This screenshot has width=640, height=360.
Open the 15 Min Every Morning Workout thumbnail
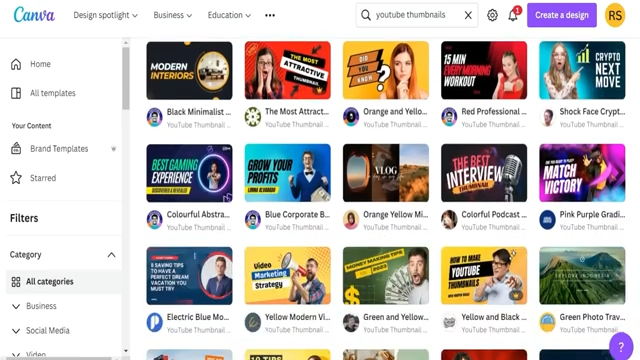click(x=484, y=70)
